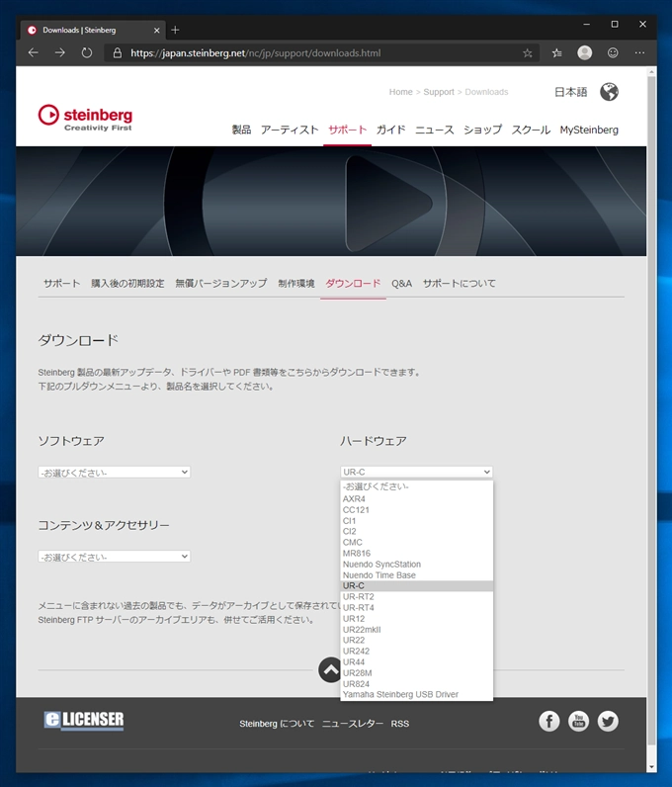Go to MySteinberg
The height and width of the screenshot is (787, 672).
(589, 130)
